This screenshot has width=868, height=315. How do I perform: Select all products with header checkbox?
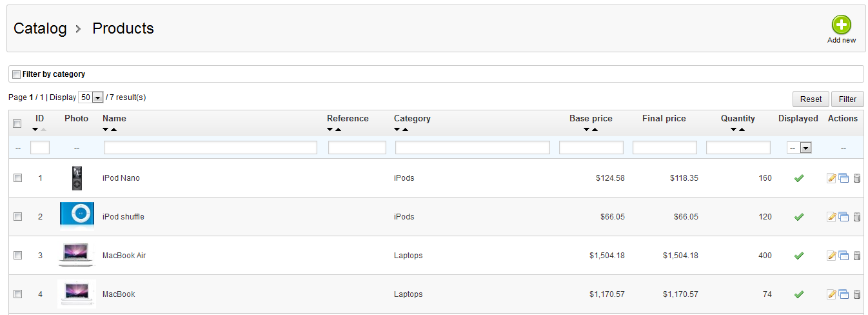17,124
